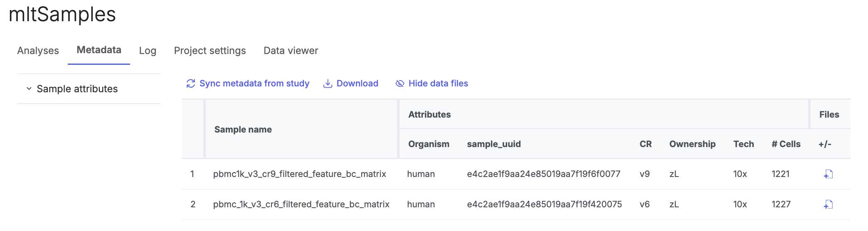Open the Project settings tab
This screenshot has height=231, width=868.
point(210,51)
